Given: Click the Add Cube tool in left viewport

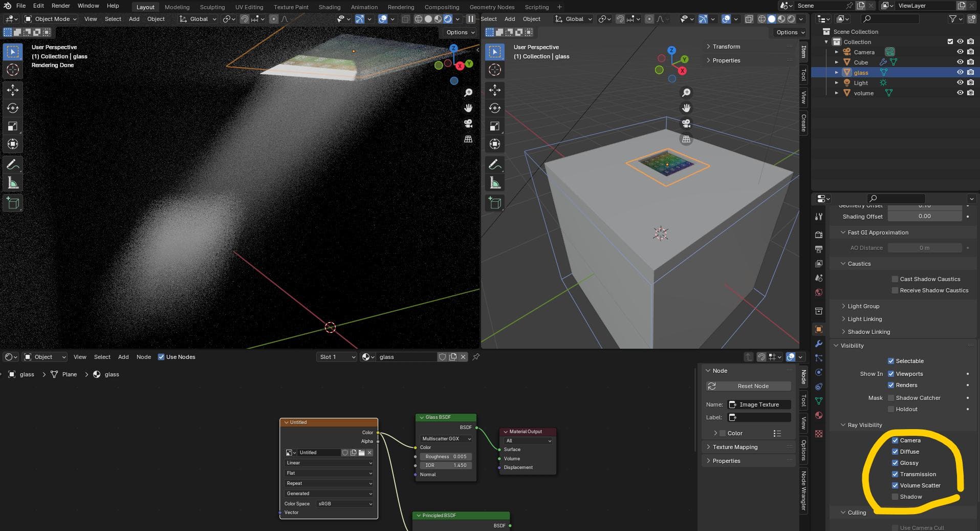Looking at the screenshot, I should (13, 203).
